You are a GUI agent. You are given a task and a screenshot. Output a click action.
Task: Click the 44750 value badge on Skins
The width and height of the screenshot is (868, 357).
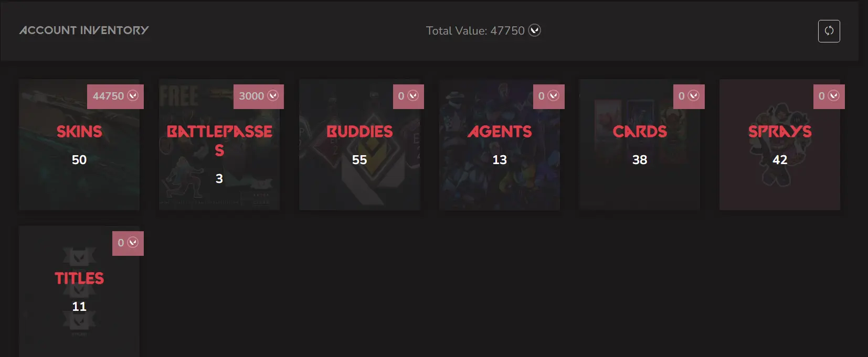coord(115,96)
